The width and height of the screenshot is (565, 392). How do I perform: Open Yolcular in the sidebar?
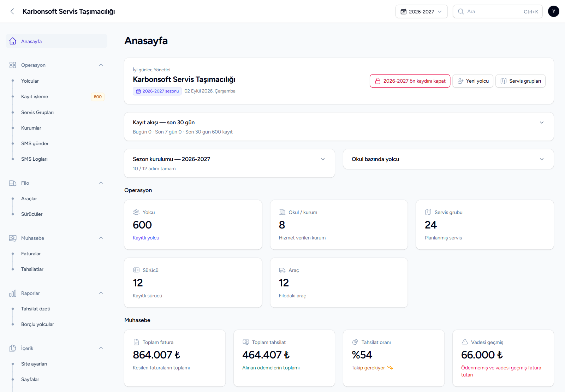tap(56, 81)
